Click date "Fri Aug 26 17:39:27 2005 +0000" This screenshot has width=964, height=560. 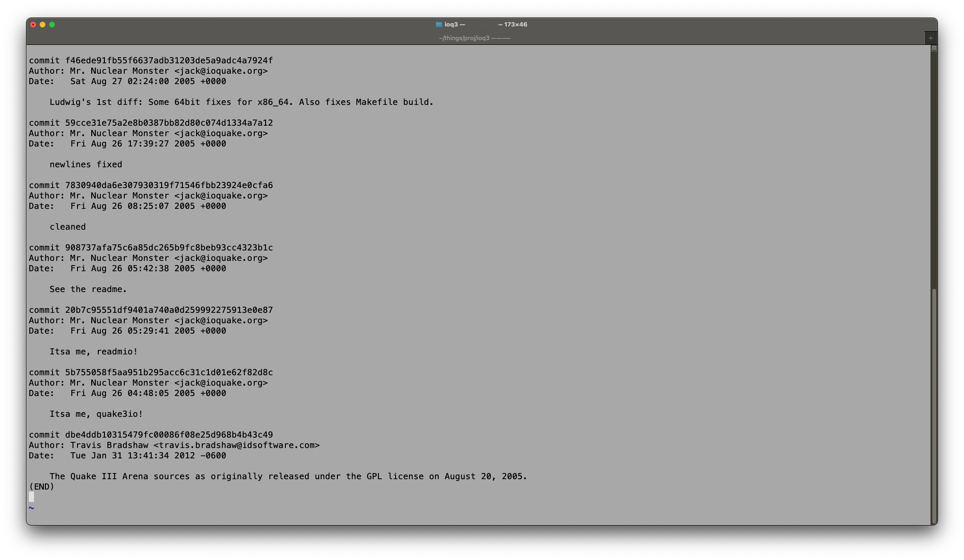[x=148, y=144]
